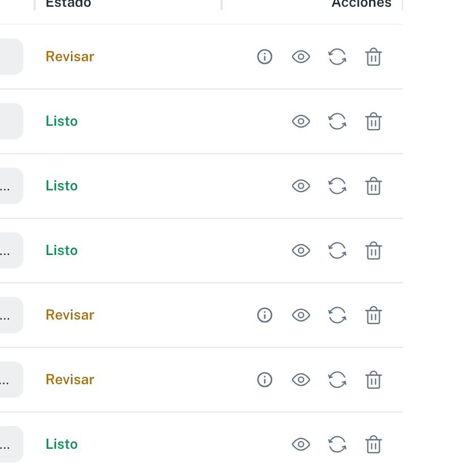The image size is (449, 476).
Task: View the first Revisar row with eye icon
Action: (x=301, y=57)
